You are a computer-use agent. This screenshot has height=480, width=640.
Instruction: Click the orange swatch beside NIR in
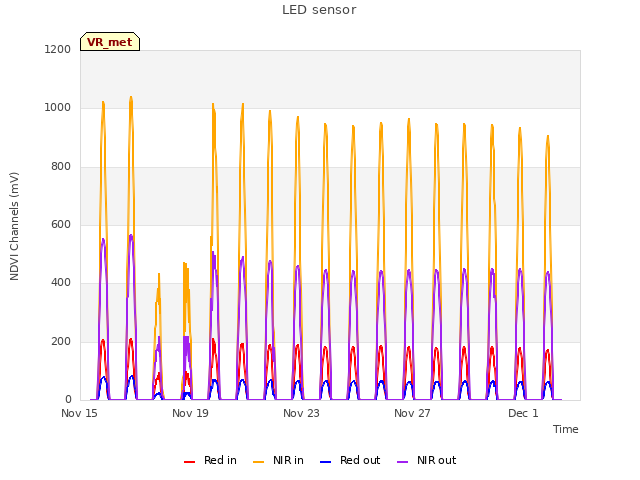258,462
